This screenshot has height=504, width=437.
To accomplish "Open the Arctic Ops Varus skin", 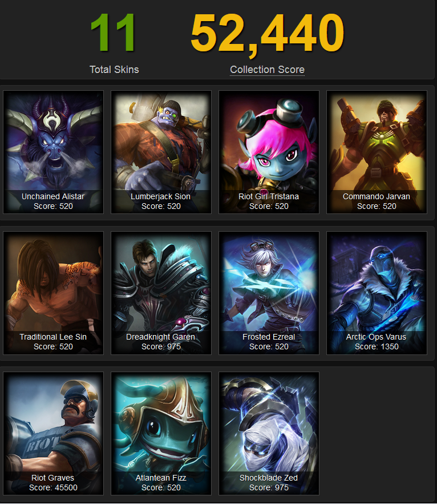I will pyautogui.click(x=377, y=293).
